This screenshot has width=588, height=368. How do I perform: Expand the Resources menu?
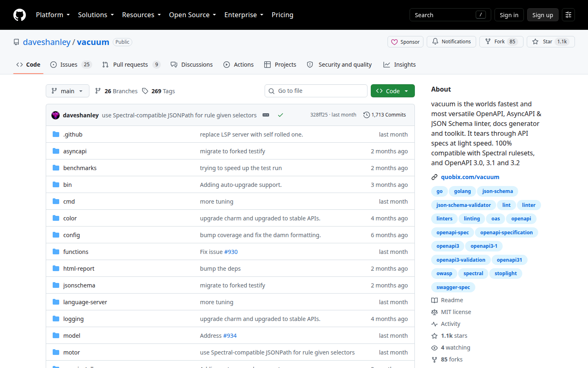tap(141, 15)
